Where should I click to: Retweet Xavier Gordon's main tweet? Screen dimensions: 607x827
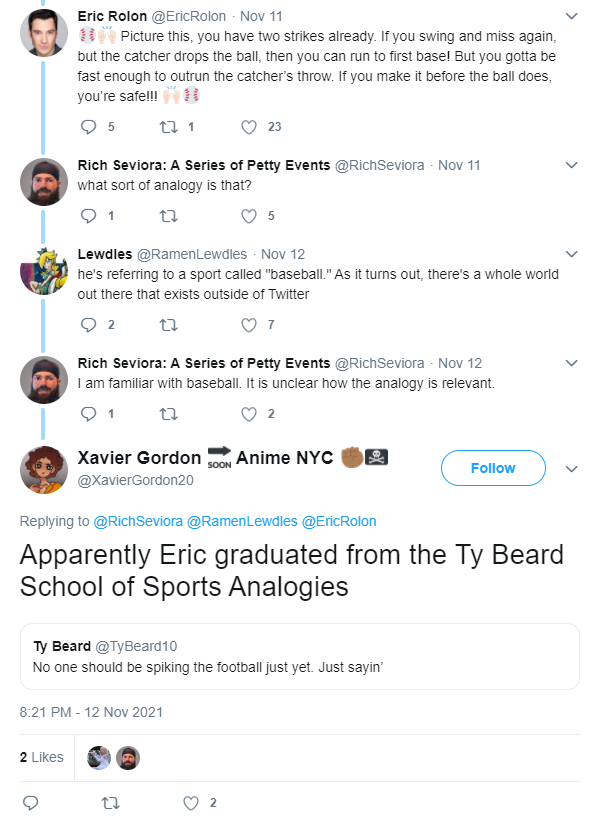point(111,802)
